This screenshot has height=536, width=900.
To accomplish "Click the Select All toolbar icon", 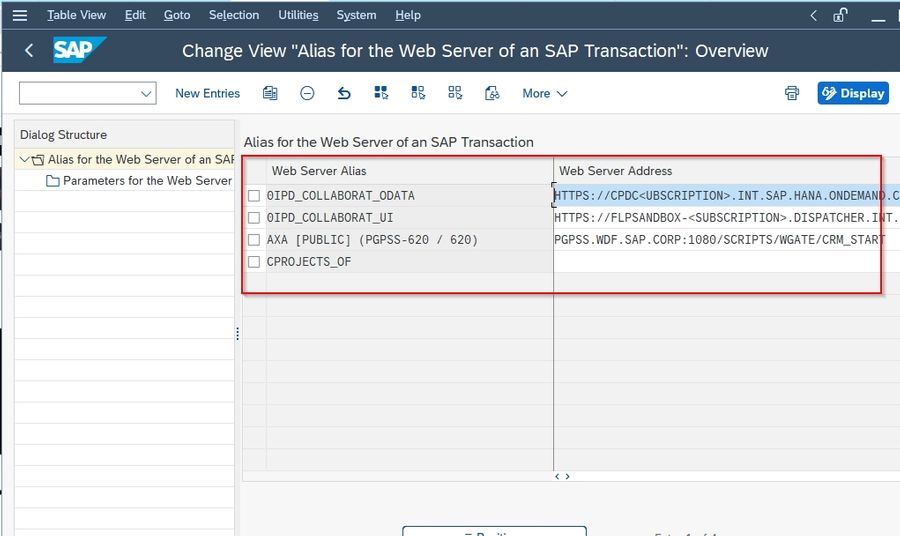I will (381, 93).
